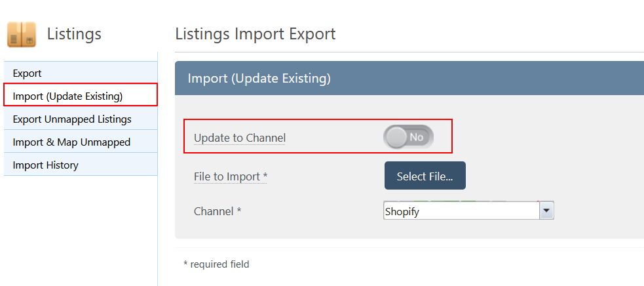Click the asterisk beside File to Import

(x=265, y=175)
